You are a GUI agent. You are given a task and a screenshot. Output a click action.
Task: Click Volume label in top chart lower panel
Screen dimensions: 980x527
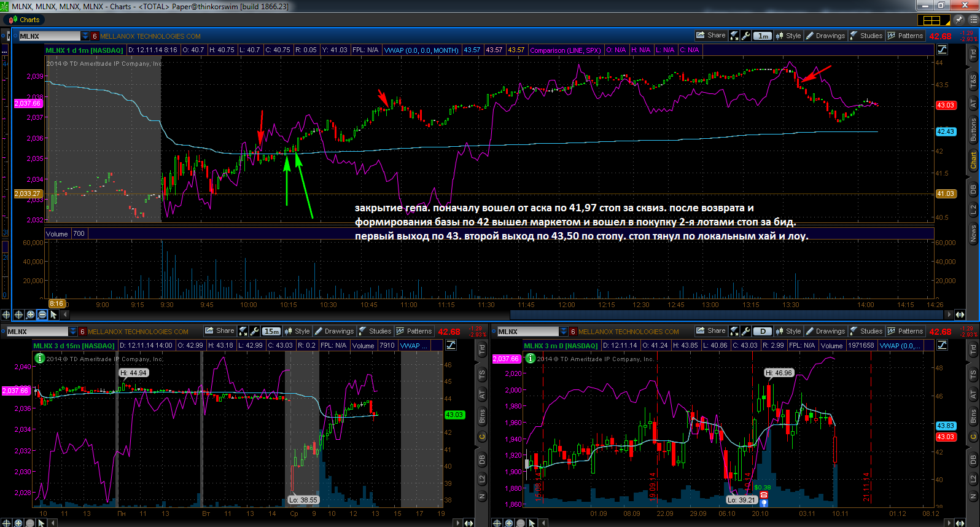[57, 234]
